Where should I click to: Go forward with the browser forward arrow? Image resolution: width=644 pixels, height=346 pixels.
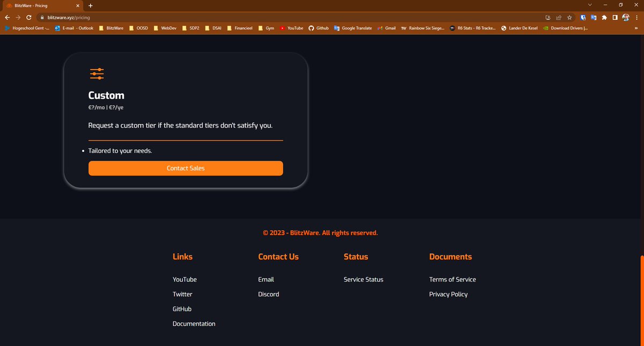pos(18,17)
